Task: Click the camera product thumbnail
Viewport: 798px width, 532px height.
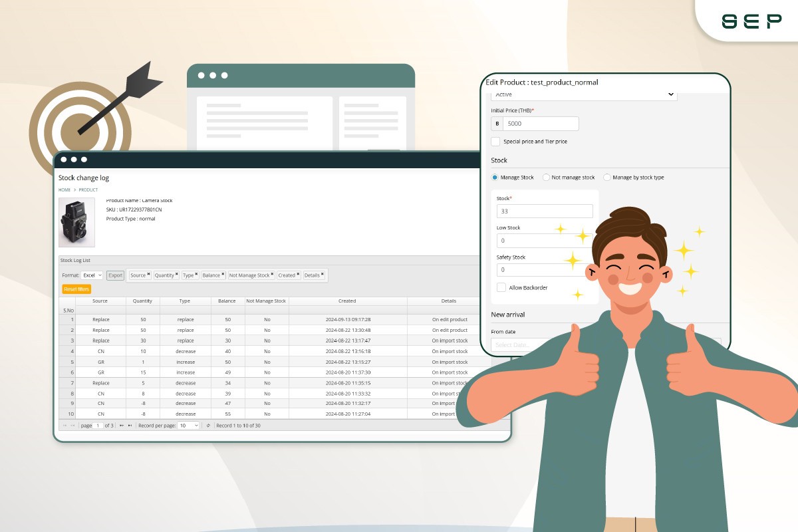Action: [76, 222]
